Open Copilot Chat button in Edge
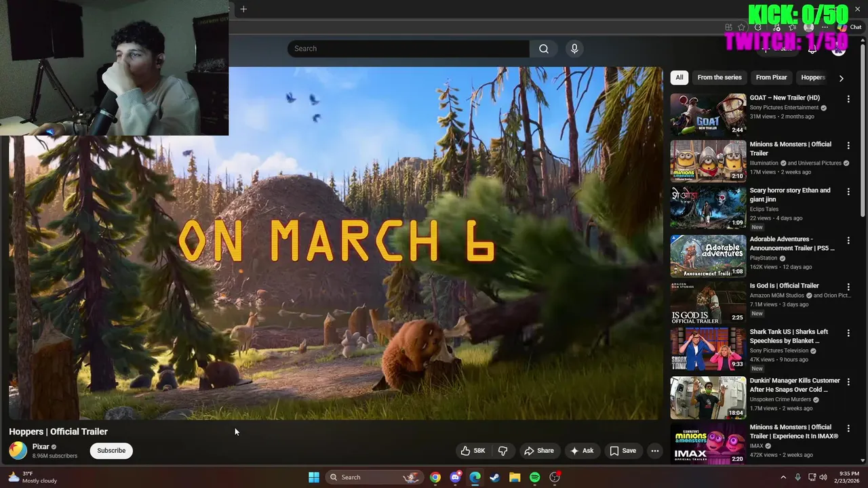This screenshot has width=868, height=488. pyautogui.click(x=850, y=27)
